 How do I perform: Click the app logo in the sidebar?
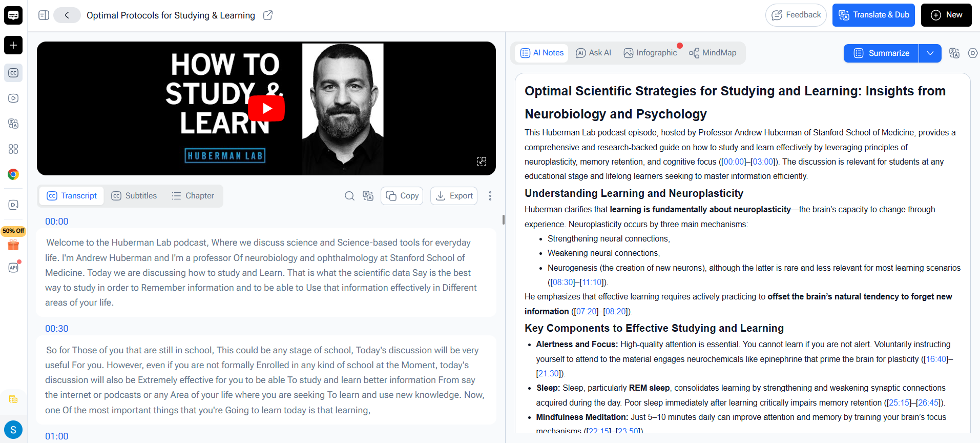pos(13,15)
